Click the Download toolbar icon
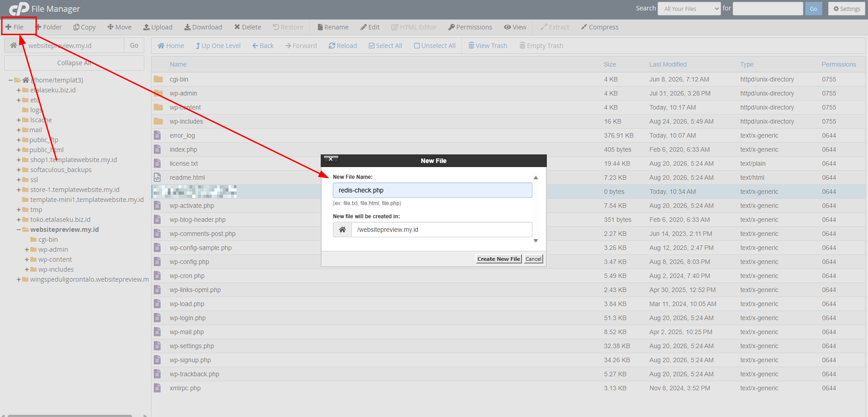 tap(203, 27)
